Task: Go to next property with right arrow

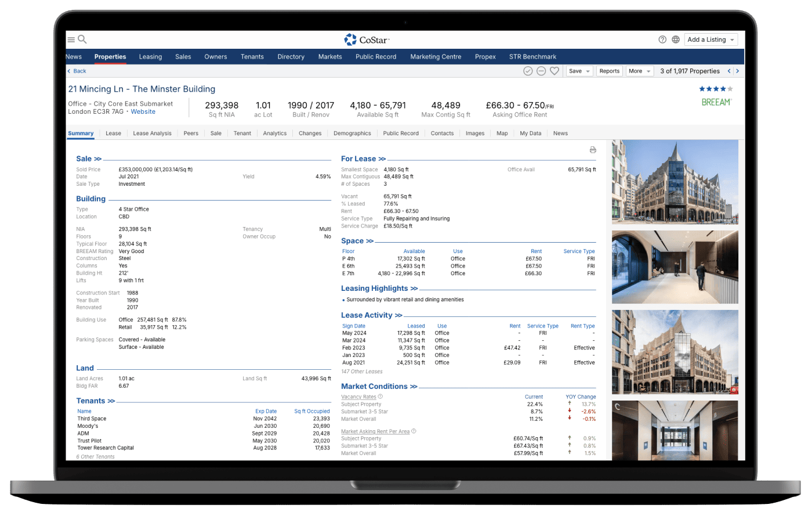Action: tap(737, 71)
